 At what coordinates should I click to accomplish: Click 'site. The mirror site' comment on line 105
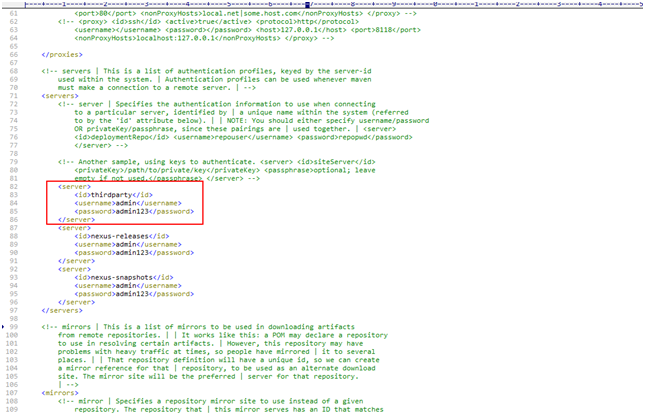tap(209, 376)
